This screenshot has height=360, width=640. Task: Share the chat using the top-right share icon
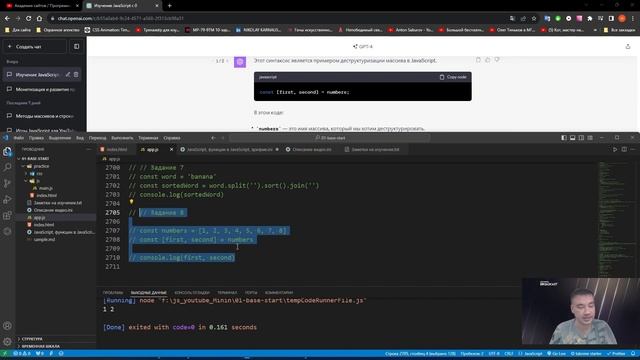pos(628,47)
